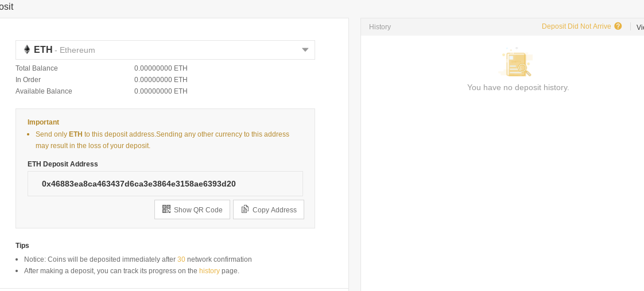The width and height of the screenshot is (644, 291).
Task: Click the copy document icon
Action: 245,209
